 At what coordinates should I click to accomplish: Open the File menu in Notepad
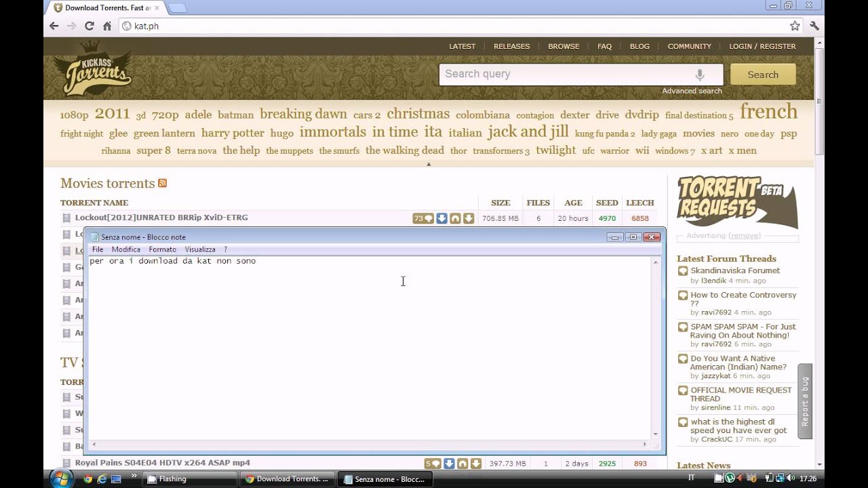coord(98,249)
